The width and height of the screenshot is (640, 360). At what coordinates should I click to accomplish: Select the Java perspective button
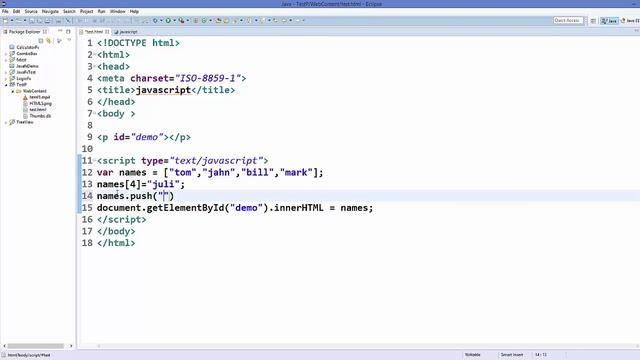tap(609, 20)
